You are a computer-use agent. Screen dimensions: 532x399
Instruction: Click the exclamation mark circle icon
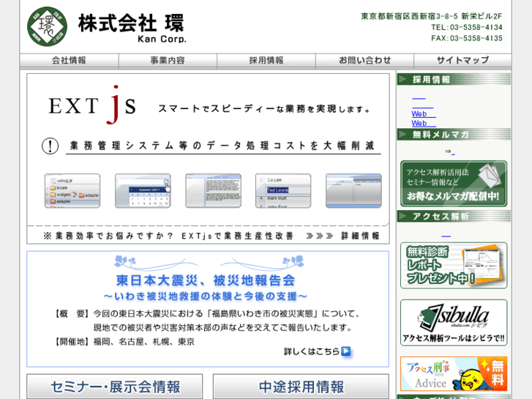coord(50,146)
